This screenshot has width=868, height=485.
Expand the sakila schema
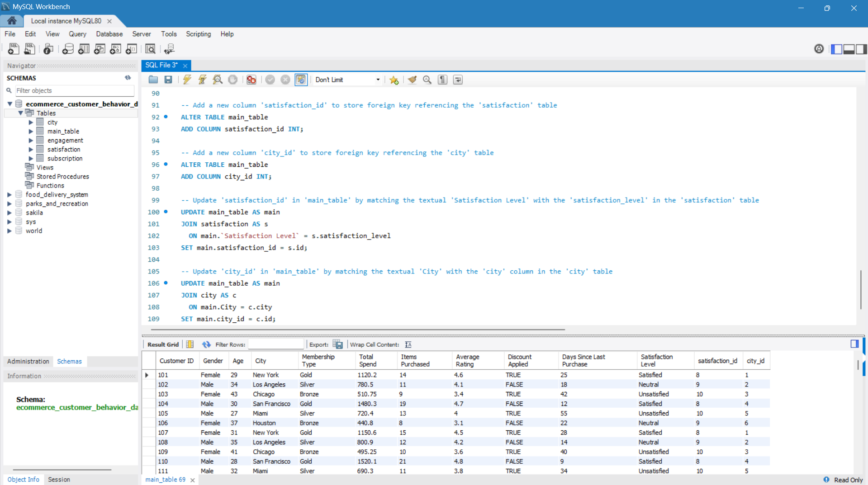pyautogui.click(x=9, y=212)
